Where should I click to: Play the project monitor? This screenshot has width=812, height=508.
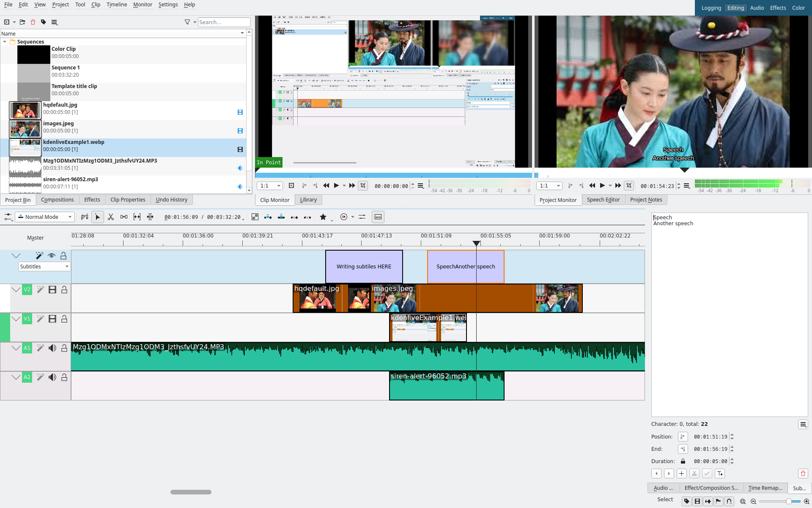point(602,185)
